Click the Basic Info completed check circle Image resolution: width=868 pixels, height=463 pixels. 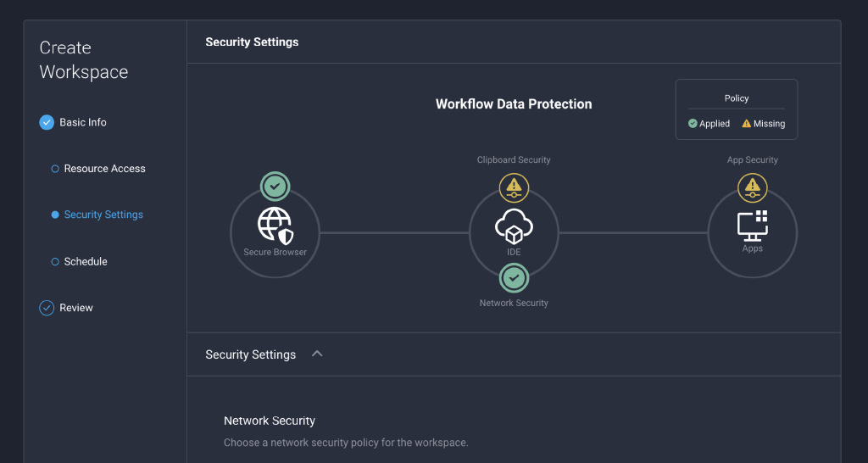pyautogui.click(x=47, y=122)
